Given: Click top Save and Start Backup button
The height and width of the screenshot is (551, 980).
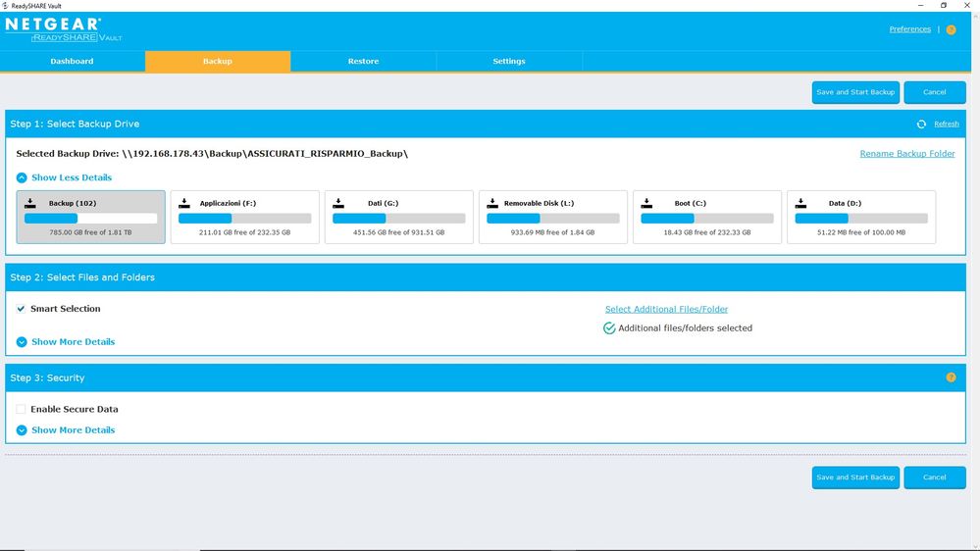Looking at the screenshot, I should (855, 92).
